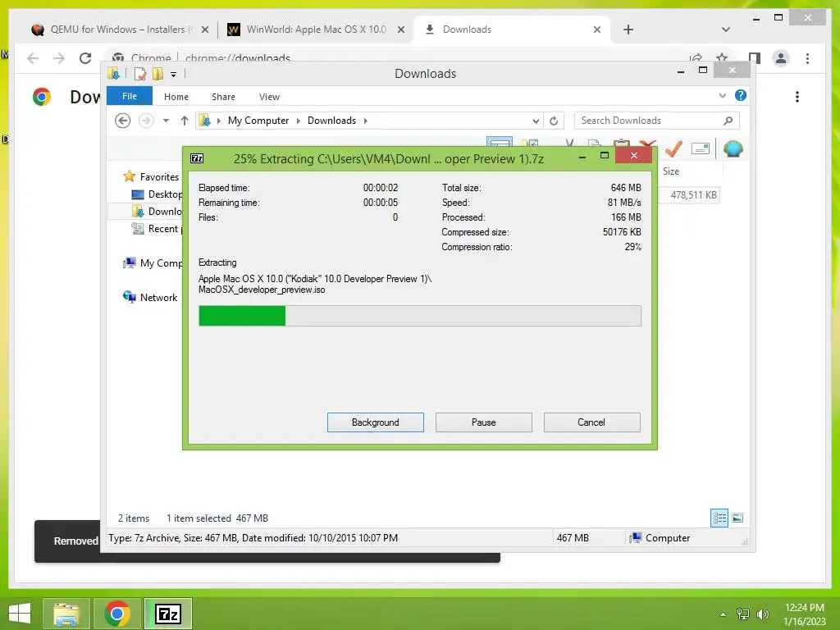
Task: Pause the extraction
Action: click(484, 422)
